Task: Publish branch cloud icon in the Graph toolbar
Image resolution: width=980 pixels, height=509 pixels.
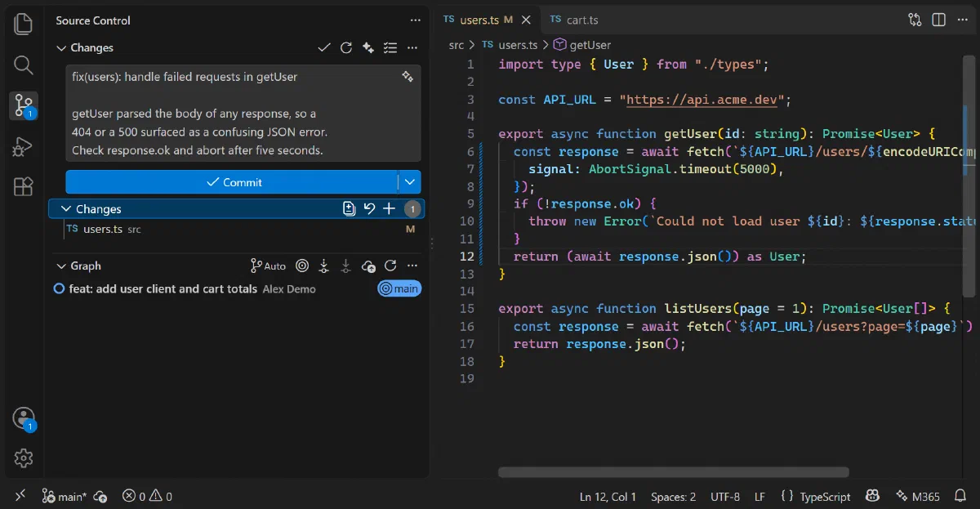Action: (x=368, y=266)
